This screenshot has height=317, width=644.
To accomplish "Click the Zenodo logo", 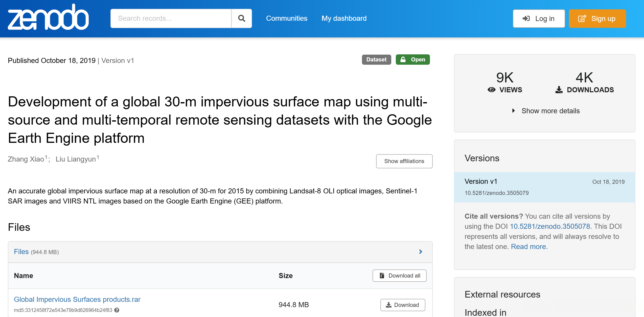I will (48, 18).
